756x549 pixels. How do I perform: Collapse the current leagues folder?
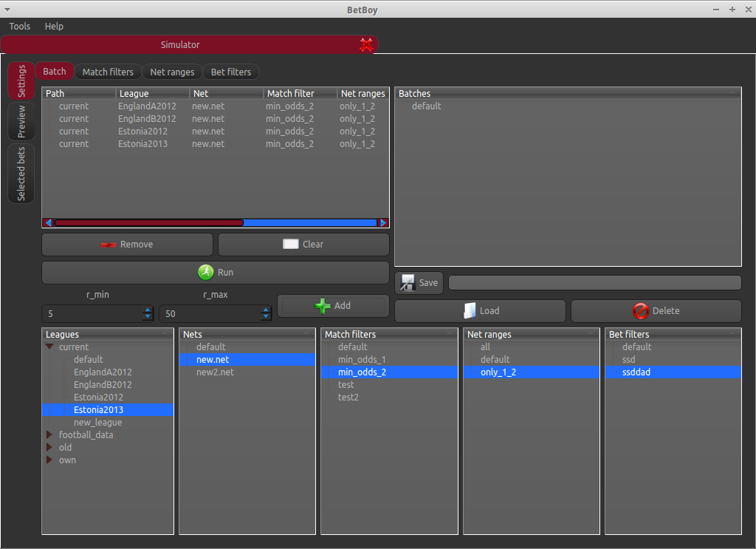click(x=50, y=347)
